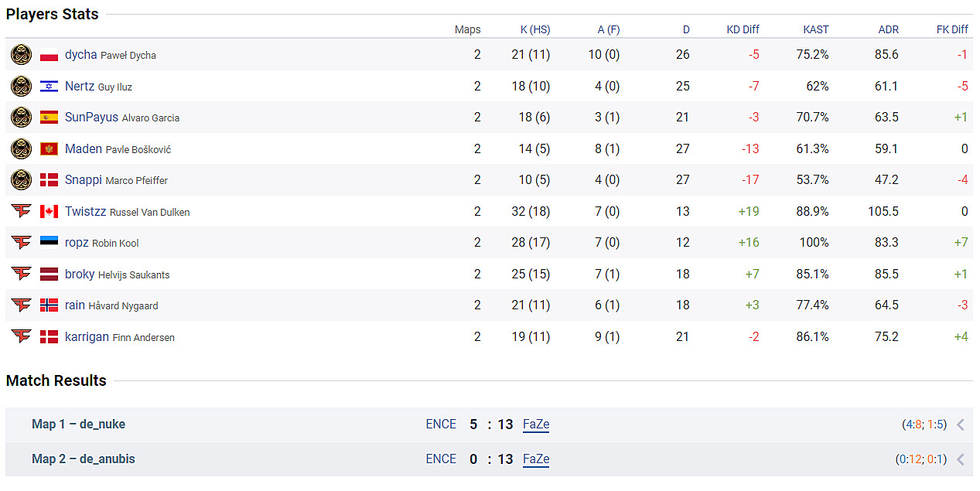980x491 pixels.
Task: Click the Canadian flag beside Twistzz
Action: tap(49, 211)
